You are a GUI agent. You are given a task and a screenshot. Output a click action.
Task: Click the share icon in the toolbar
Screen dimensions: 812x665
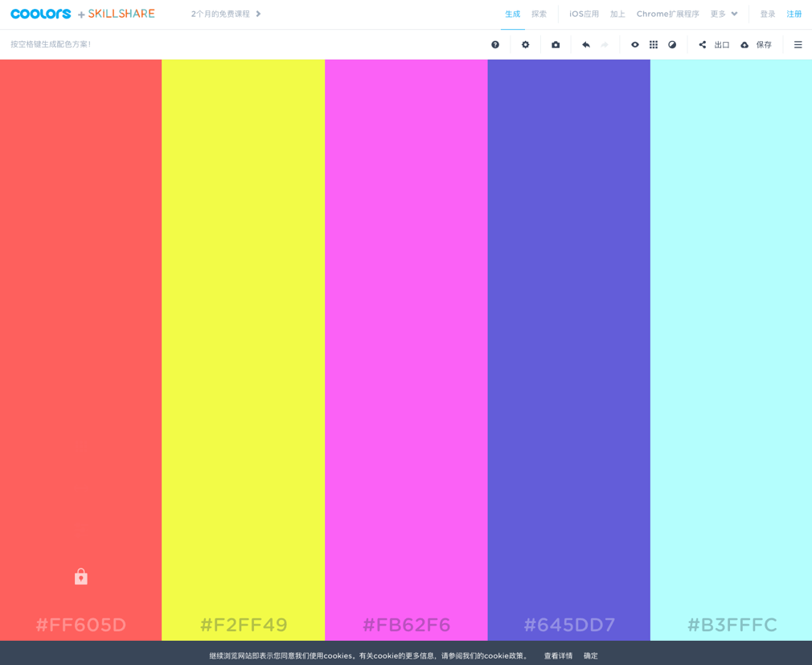[701, 44]
